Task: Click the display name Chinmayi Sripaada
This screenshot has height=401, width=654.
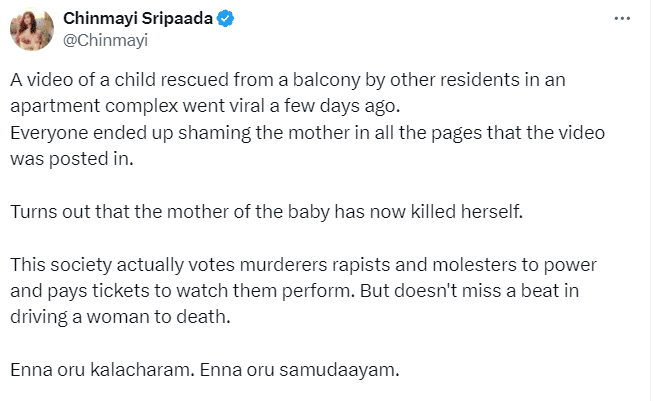Action: coord(138,19)
